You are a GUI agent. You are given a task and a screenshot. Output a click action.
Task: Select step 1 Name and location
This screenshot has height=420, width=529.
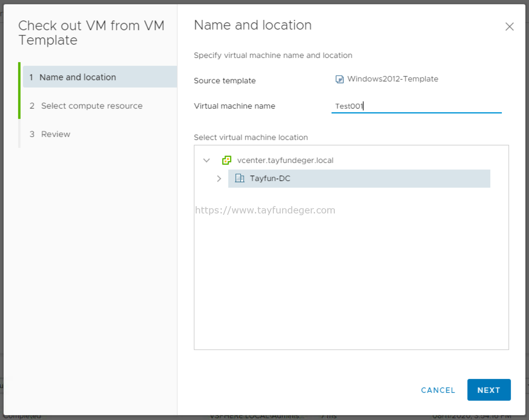point(77,77)
